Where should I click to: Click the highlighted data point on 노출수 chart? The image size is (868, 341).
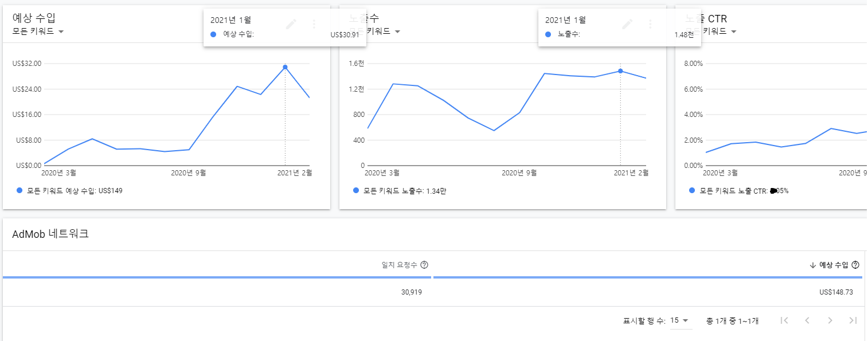click(x=620, y=71)
